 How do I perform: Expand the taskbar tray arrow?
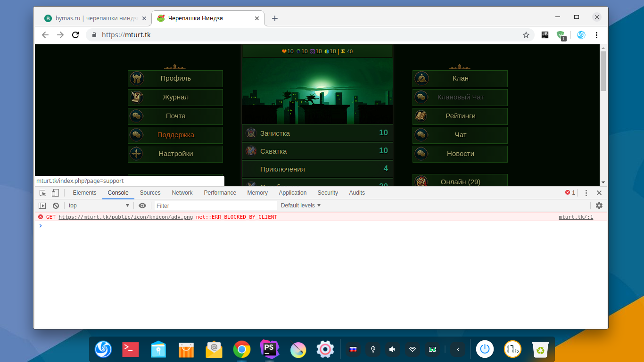click(458, 349)
